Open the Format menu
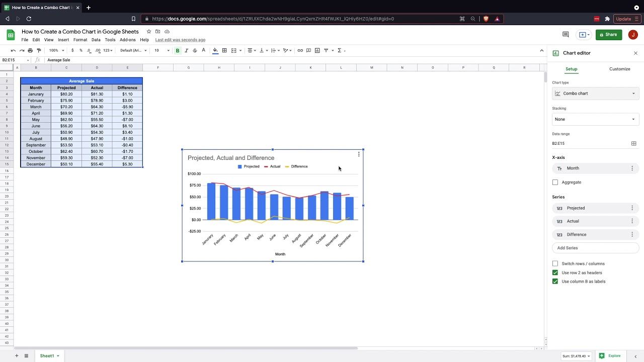Screen dimensions: 644x362 (80, 40)
